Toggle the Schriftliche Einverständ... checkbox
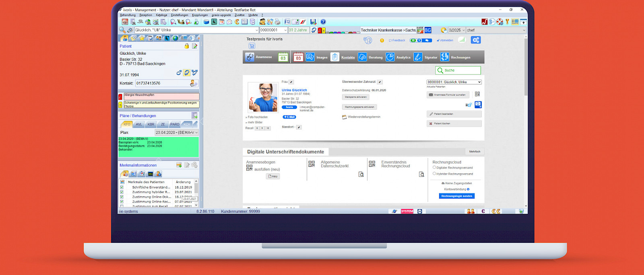This screenshot has width=644, height=275. coord(122,187)
